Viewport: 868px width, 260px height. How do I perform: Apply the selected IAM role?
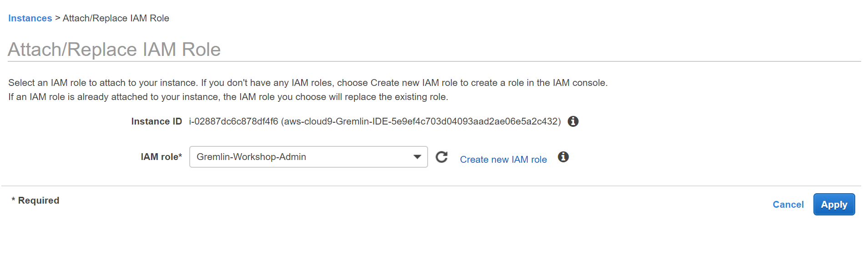[x=834, y=205]
